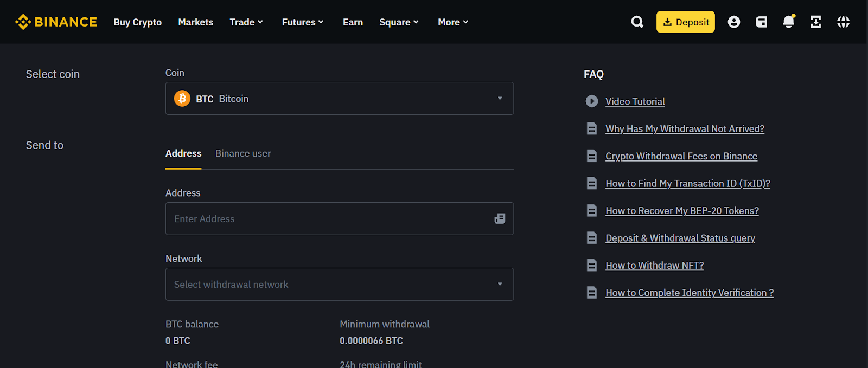The image size is (868, 368).
Task: Open the search magnifier icon
Action: 637,22
